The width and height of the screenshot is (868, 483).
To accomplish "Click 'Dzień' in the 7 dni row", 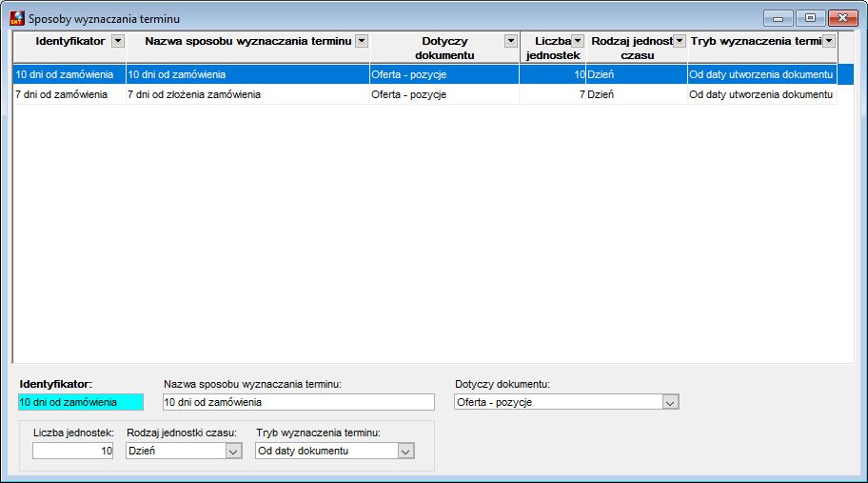I will coord(637,94).
